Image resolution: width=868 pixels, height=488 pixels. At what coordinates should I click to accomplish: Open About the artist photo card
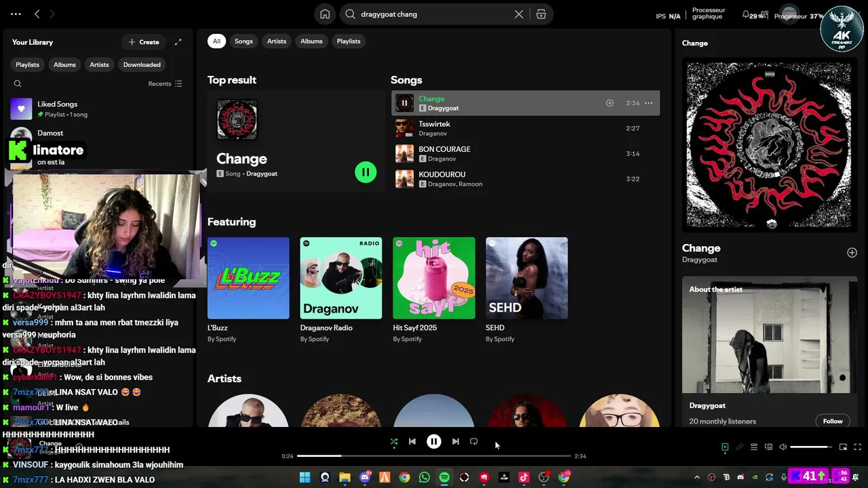pos(770,335)
